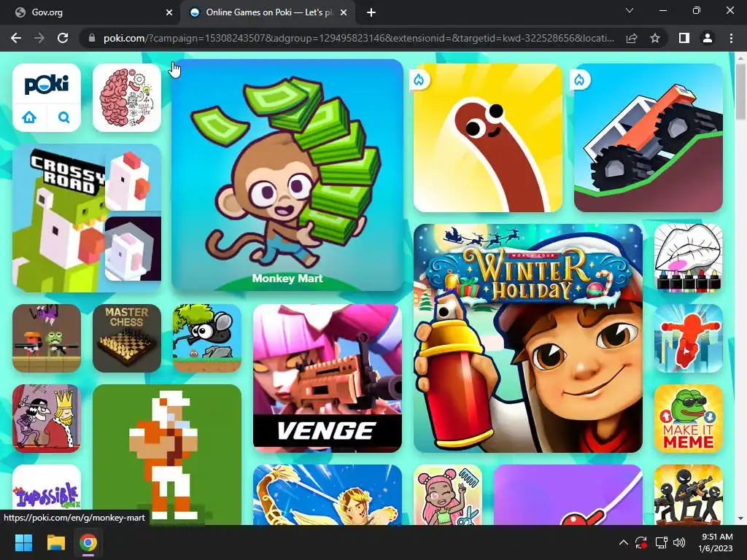This screenshot has width=747, height=560.
Task: Click the volume speaker tray icon
Action: point(679,542)
